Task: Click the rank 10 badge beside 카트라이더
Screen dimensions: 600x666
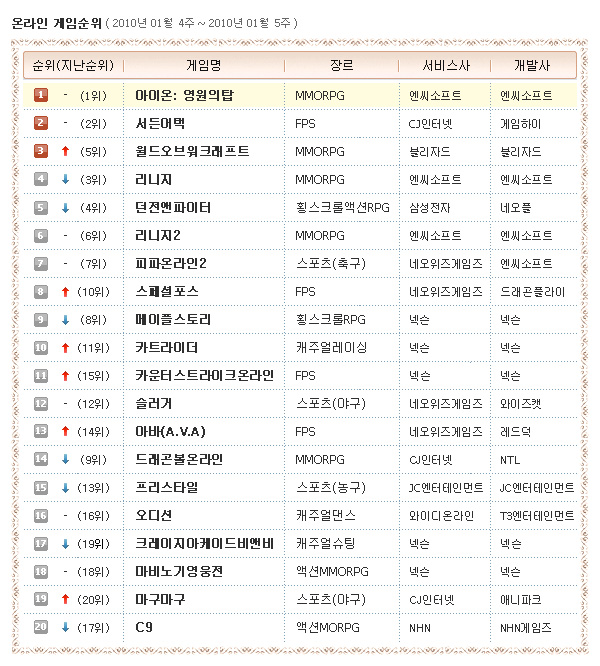Action: pyautogui.click(x=41, y=347)
